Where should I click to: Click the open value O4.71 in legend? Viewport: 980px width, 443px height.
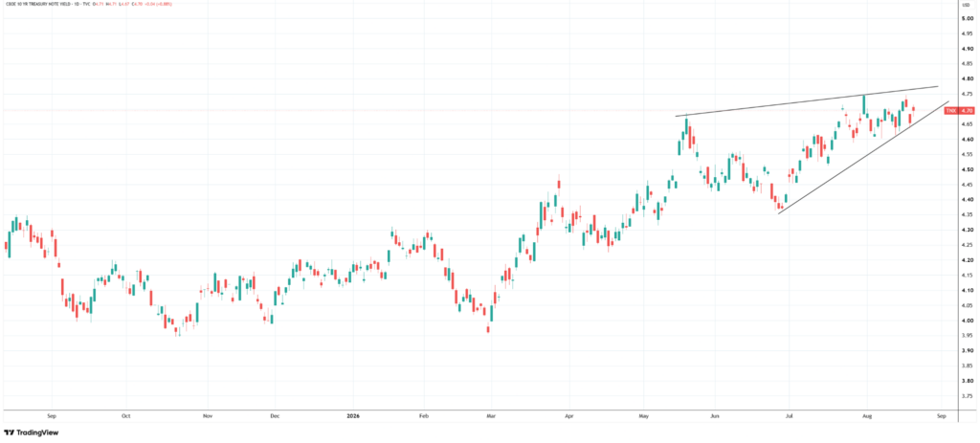[99, 5]
